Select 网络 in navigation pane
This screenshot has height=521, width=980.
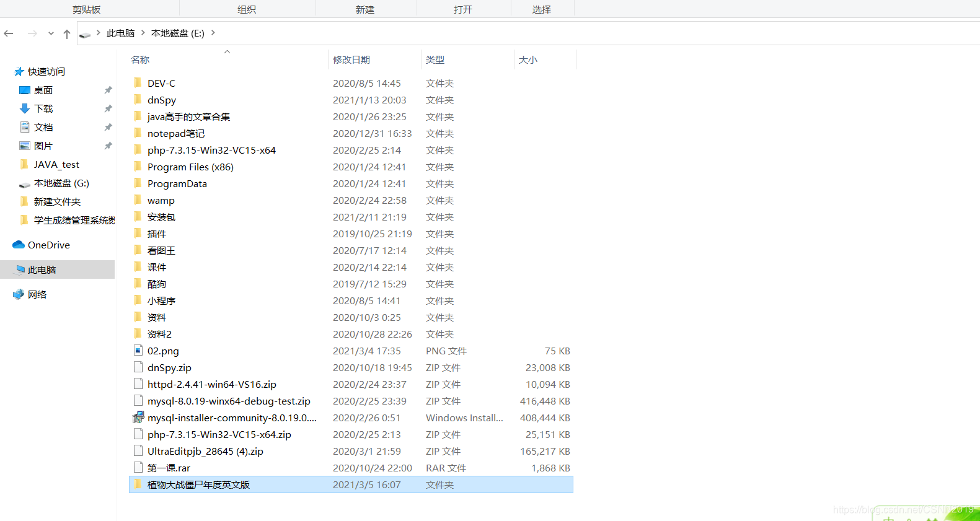[x=37, y=295]
